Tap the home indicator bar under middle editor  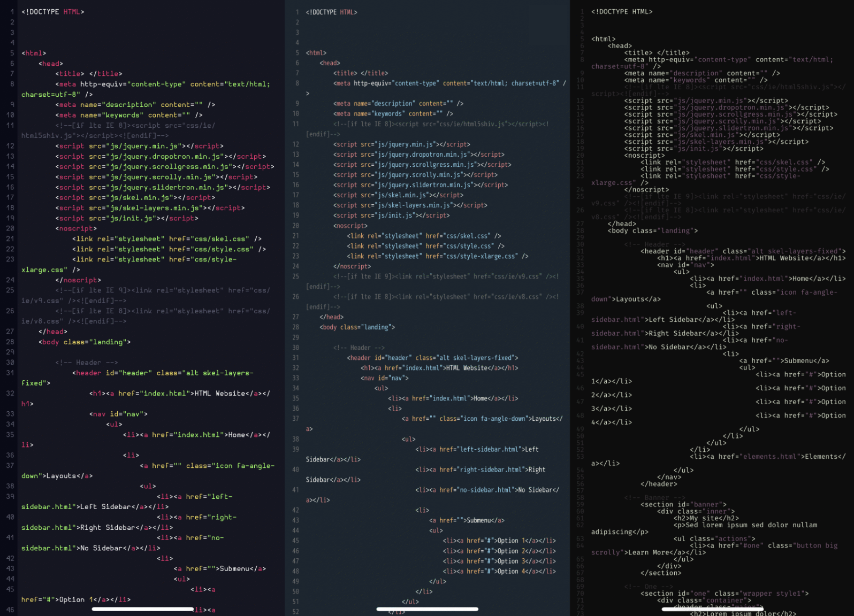coord(427,609)
